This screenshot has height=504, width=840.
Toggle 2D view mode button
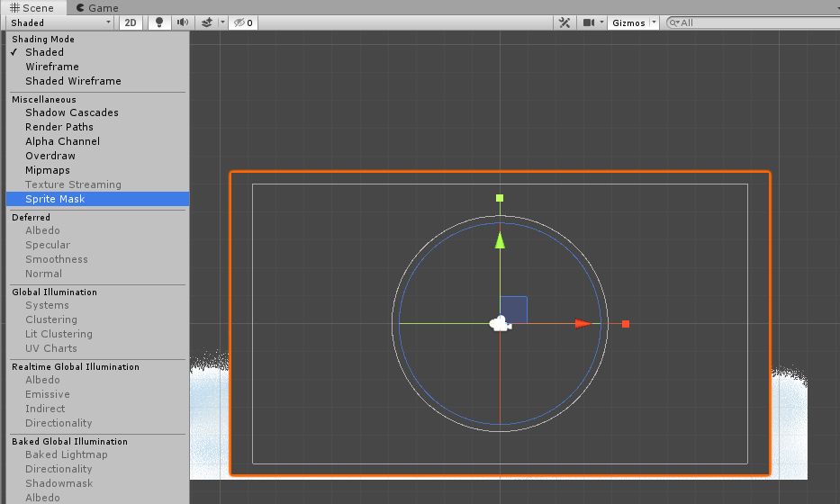(x=131, y=22)
